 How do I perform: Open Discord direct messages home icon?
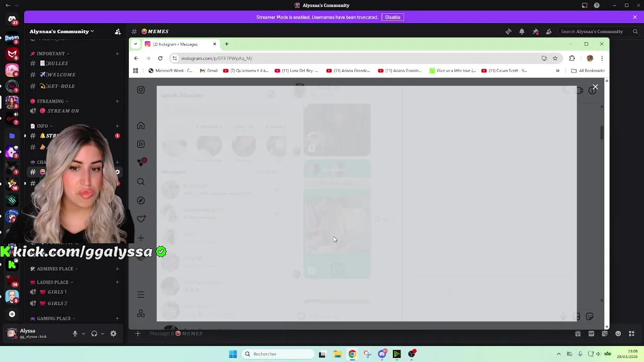12,20
